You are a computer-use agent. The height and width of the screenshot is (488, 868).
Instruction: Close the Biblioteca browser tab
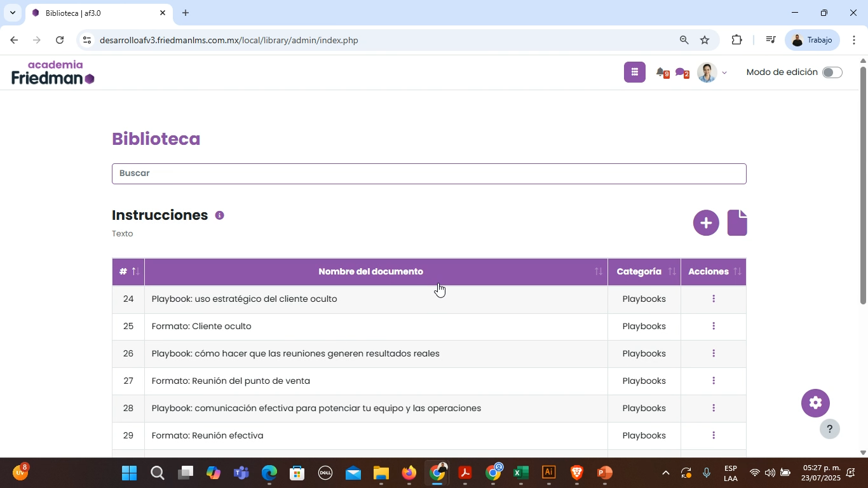pyautogui.click(x=162, y=13)
